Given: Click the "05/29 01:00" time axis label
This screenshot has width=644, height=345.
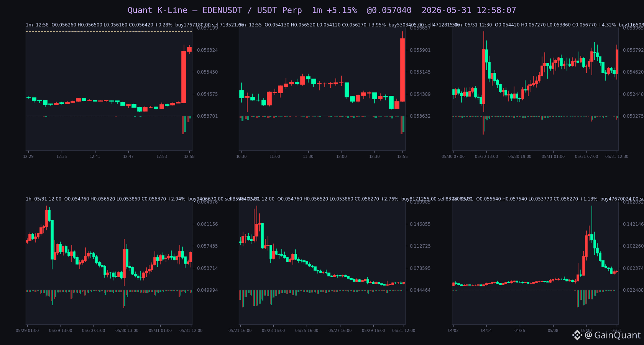Looking at the screenshot, I should point(27,330).
